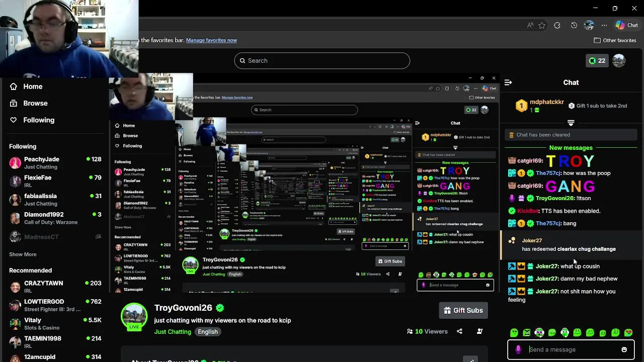Open LOWTIERGOD recommended channel
The image size is (644, 362).
(x=54, y=305)
